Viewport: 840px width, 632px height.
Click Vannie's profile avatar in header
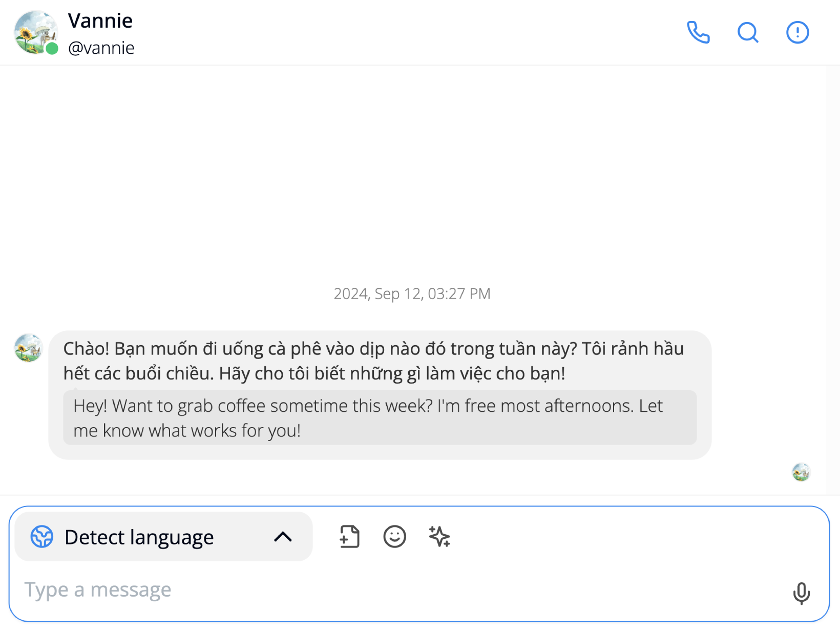35,32
